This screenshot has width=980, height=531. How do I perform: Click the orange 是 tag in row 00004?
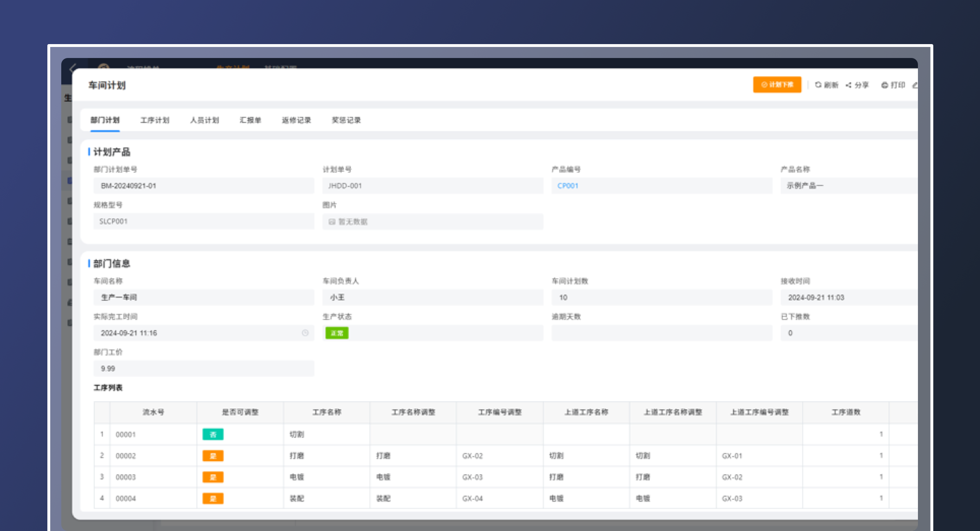click(213, 498)
